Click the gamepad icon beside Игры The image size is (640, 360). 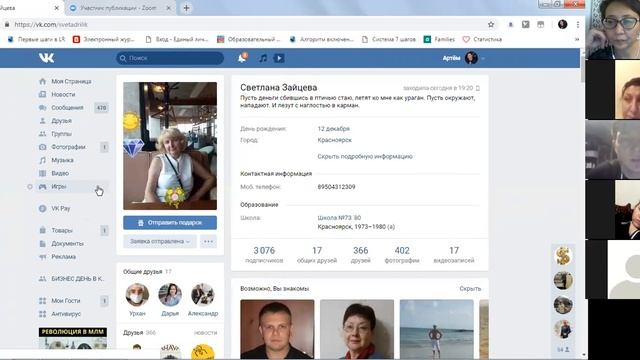[x=42, y=187]
